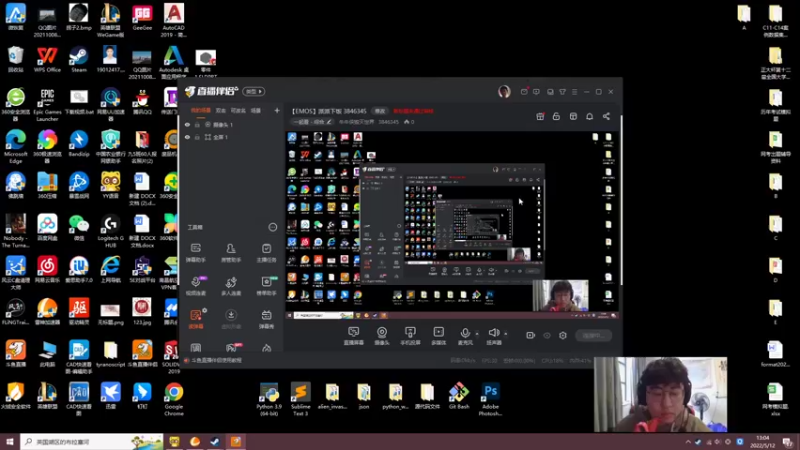Open Microsoft Edge desktop shortcut
This screenshot has width=800, height=450.
tap(15, 146)
